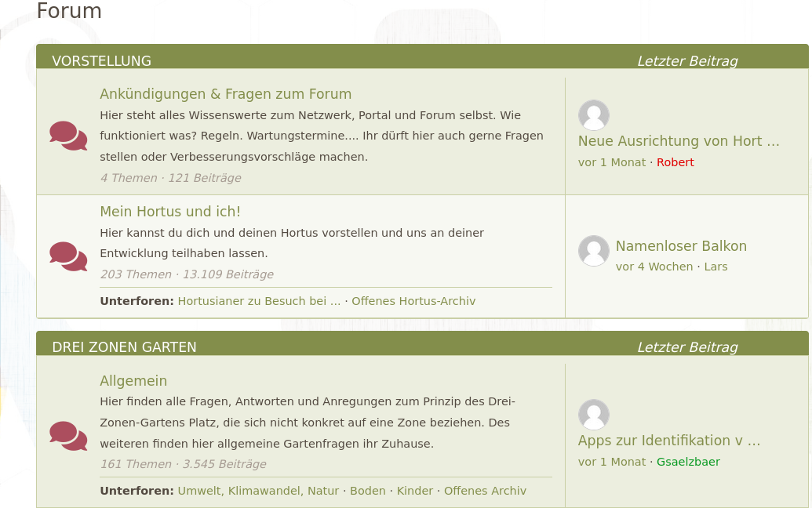Open latest post Apps zur Identifikation
Screen dimensions: 812x508
point(669,441)
